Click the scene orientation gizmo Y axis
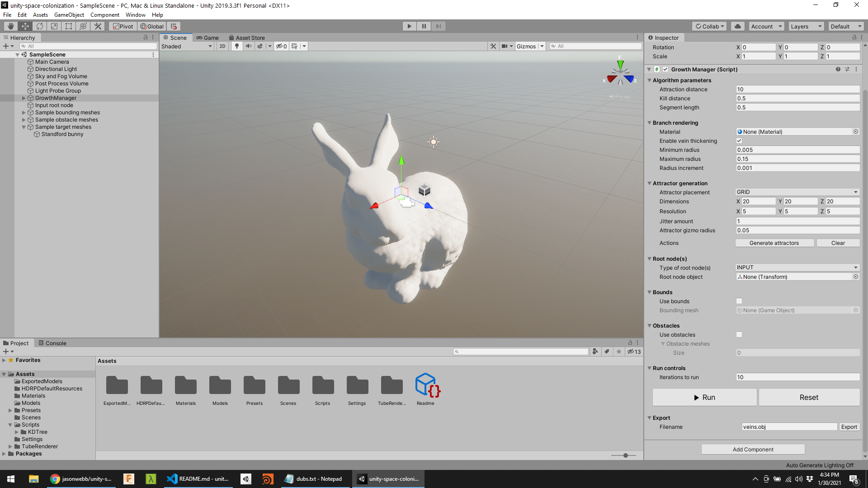The height and width of the screenshot is (488, 868). (x=620, y=64)
